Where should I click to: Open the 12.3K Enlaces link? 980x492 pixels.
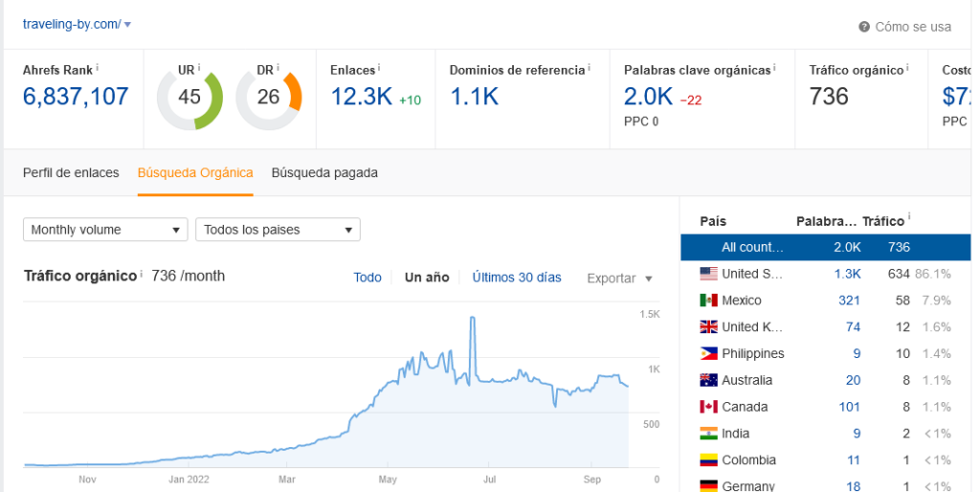(x=361, y=97)
